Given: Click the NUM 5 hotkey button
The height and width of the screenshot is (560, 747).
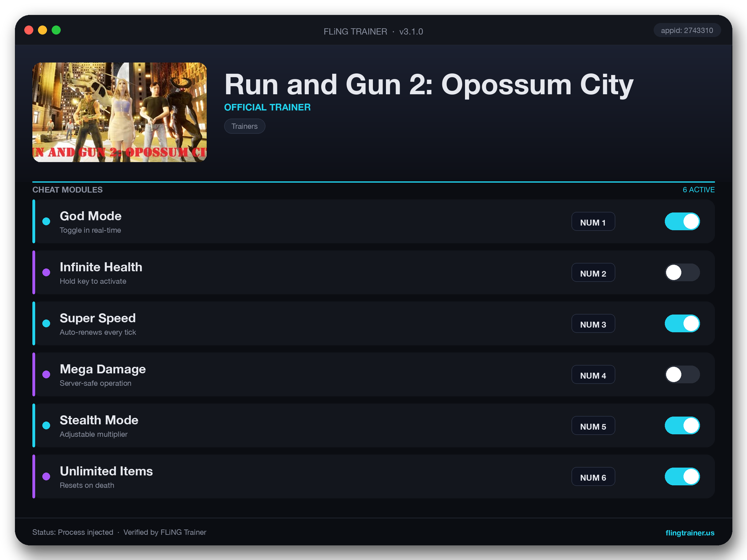Looking at the screenshot, I should pyautogui.click(x=593, y=425).
